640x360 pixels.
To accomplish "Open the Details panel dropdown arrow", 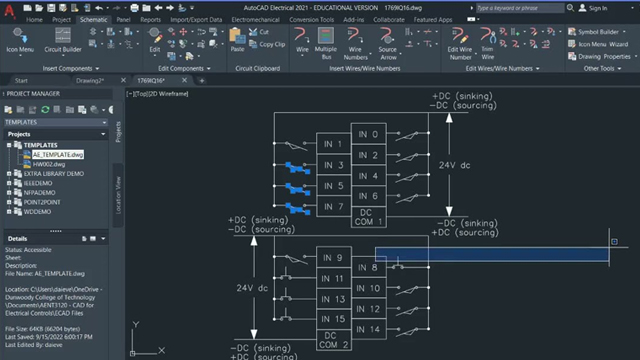I will [103, 238].
